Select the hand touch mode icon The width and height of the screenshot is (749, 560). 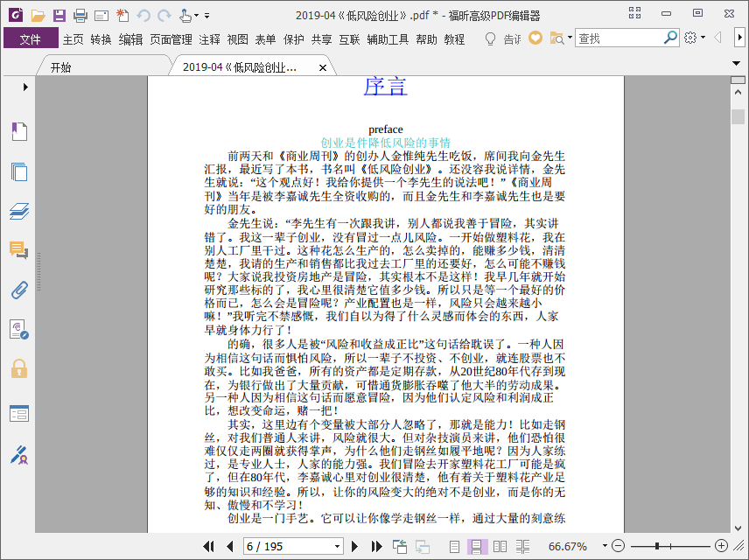[185, 16]
